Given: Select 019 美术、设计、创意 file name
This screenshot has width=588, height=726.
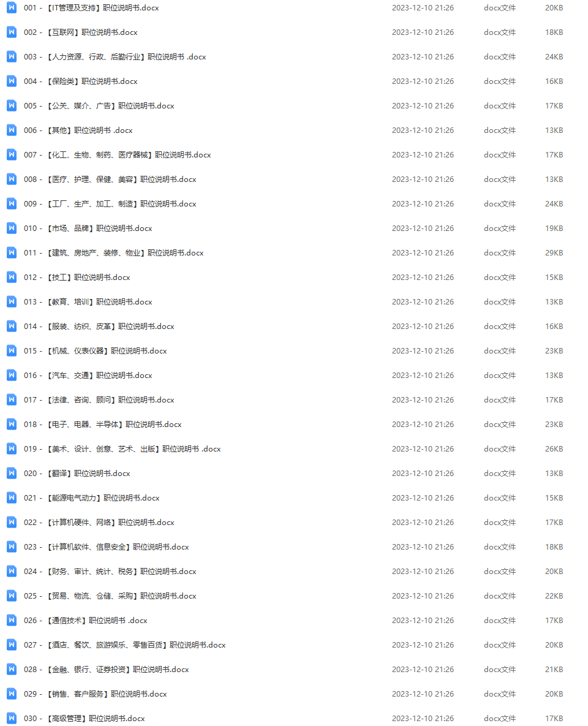Looking at the screenshot, I should coord(123,449).
